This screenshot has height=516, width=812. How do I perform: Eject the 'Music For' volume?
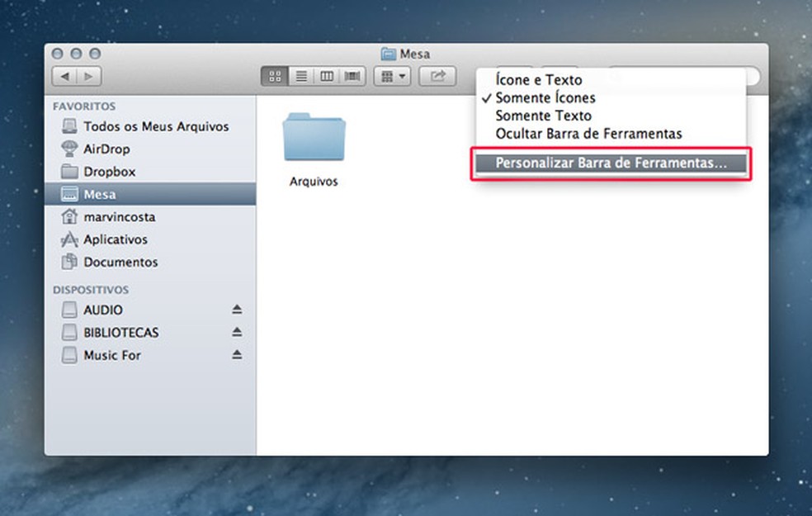pos(237,355)
